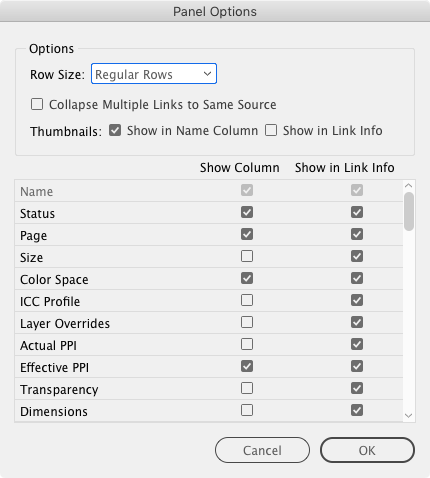430x478 pixels.
Task: Uncheck Show Column for Color Space
Action: point(247,278)
